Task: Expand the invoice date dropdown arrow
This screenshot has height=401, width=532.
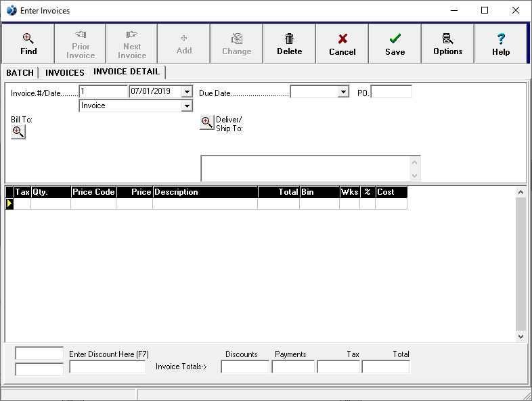Action: [x=187, y=92]
